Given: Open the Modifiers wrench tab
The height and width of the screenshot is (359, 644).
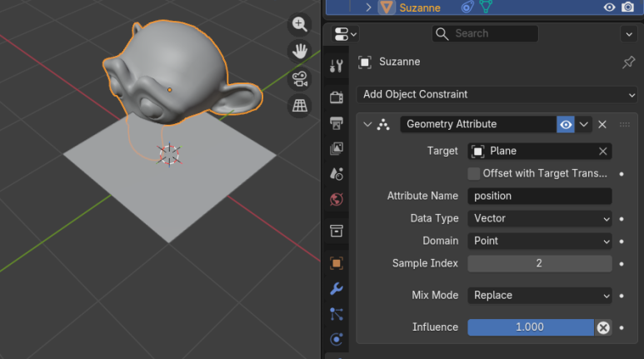Looking at the screenshot, I should pos(337,288).
